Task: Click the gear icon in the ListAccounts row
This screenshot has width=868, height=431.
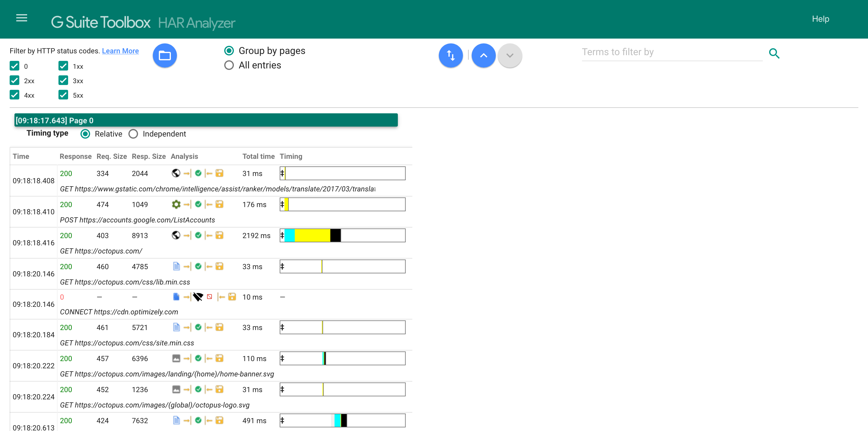Action: coord(176,204)
